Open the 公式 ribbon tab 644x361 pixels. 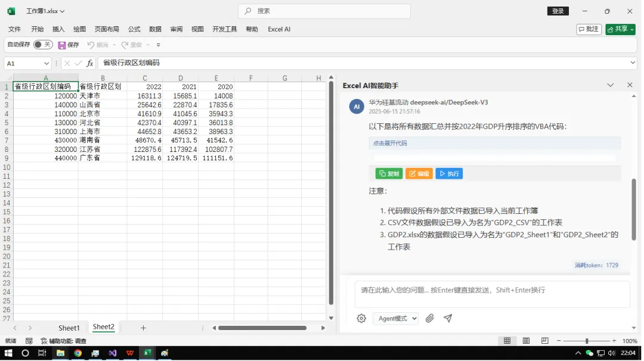(134, 29)
